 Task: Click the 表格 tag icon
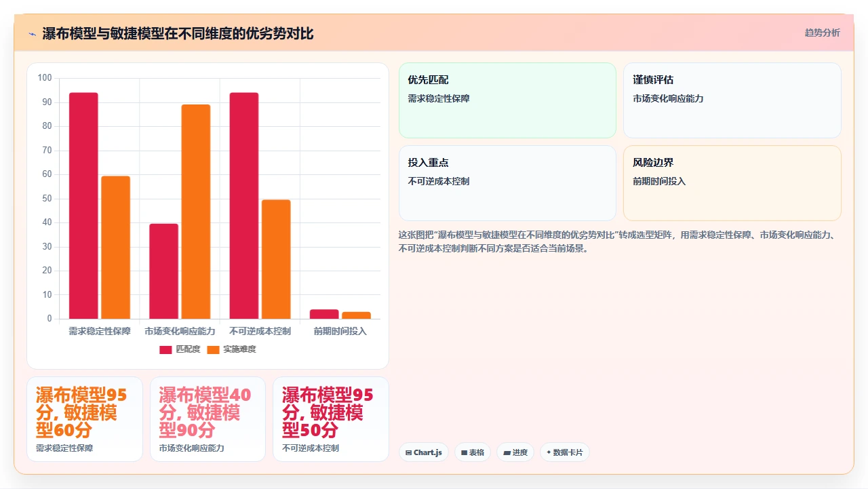[464, 452]
